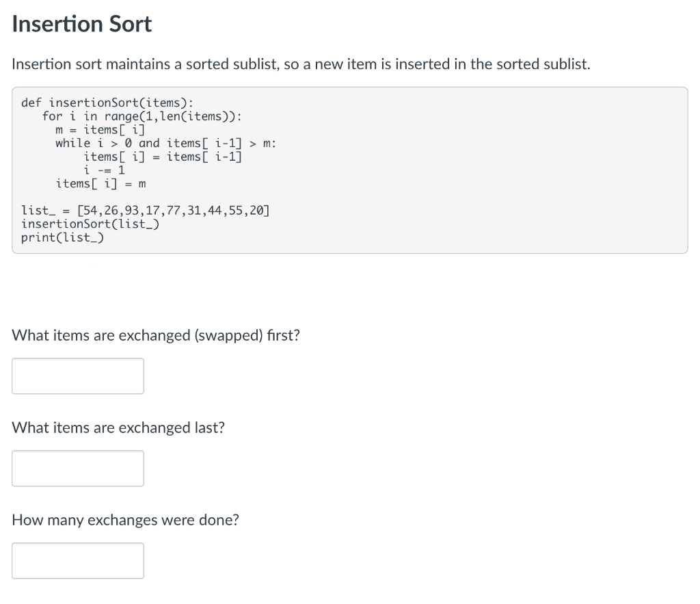Click the 'items[ i] = m' line
Screen dimensions: 700x604
[x=100, y=183]
